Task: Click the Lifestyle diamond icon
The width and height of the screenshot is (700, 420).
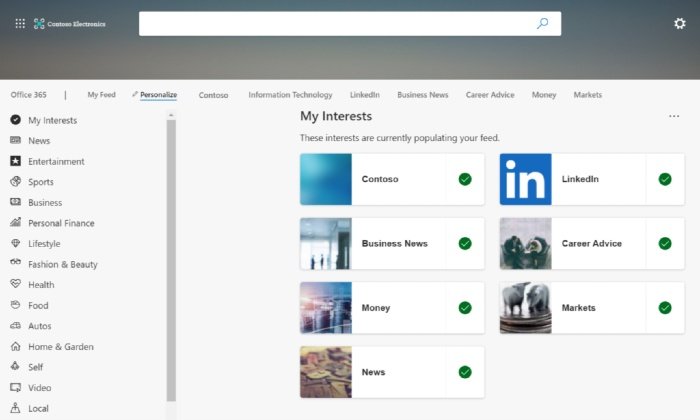Action: 16,243
